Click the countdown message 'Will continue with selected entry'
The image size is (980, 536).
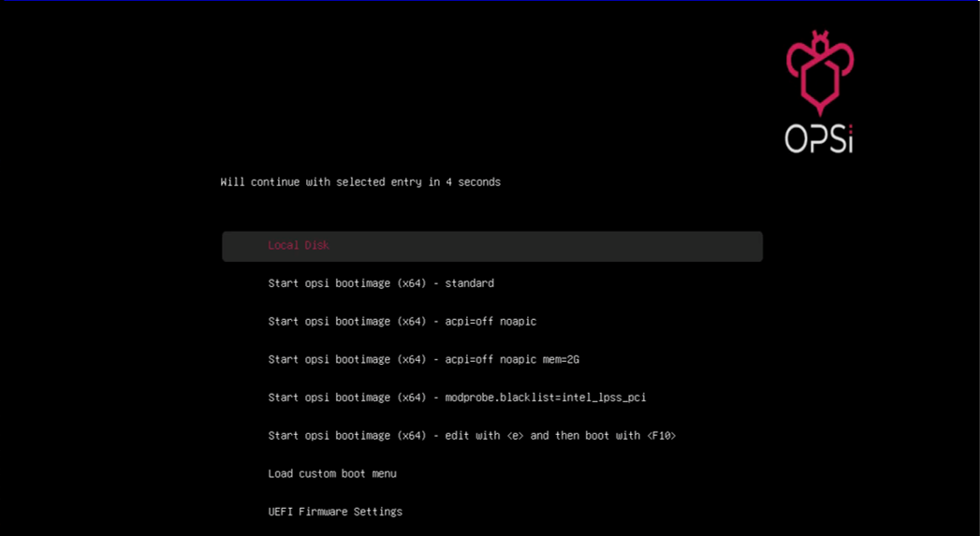pos(360,182)
